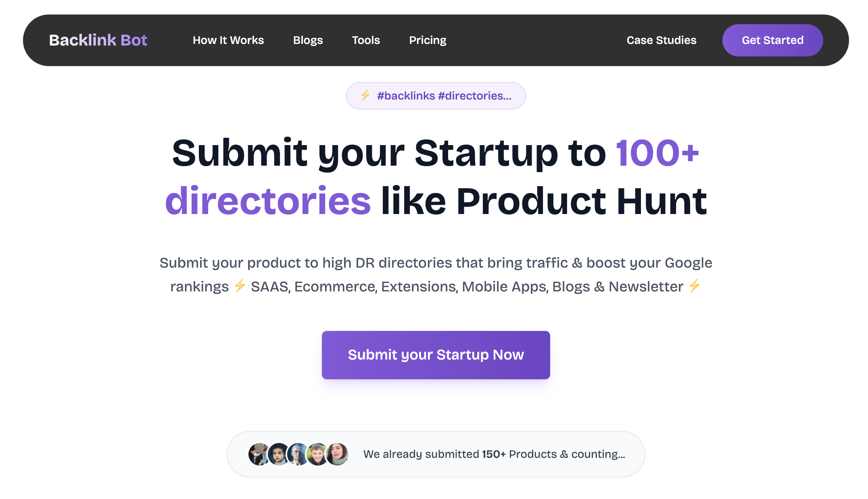Click the lightning bolt icon in hashtag badge
Viewport: 868px width, 499px height.
365,96
